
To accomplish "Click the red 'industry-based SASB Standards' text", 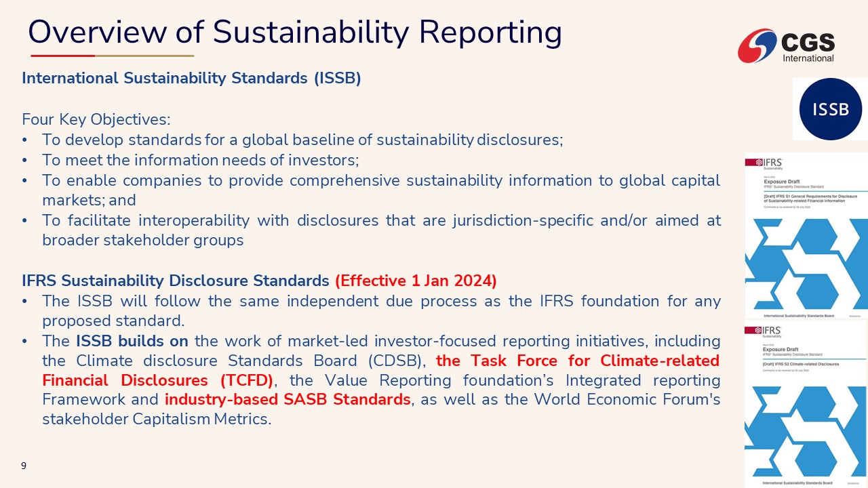I will click(288, 399).
